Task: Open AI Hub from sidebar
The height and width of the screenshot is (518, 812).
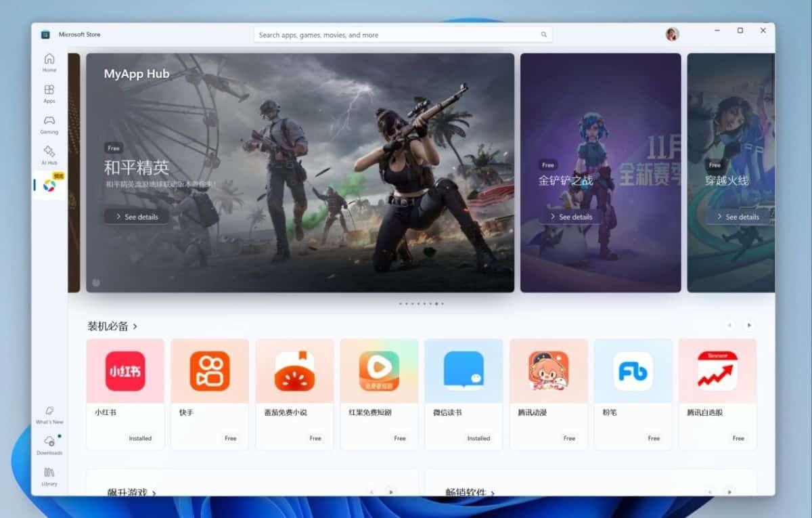Action: (x=49, y=155)
